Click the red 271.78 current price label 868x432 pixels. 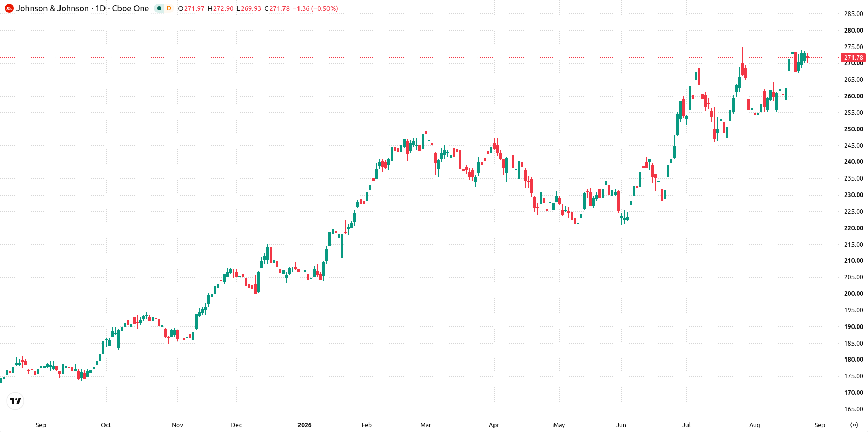854,58
